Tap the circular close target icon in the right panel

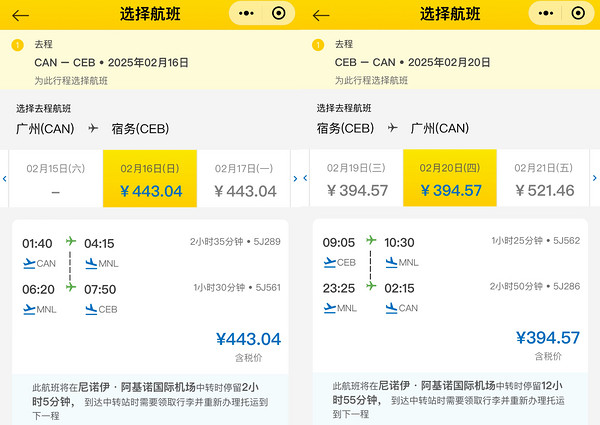578,13
